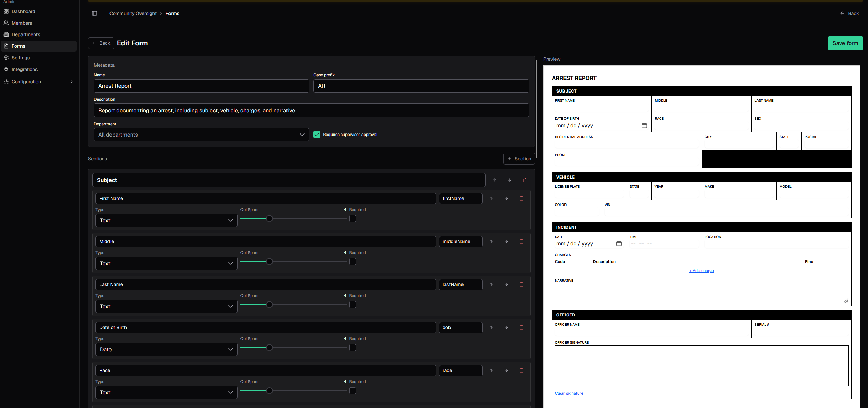Open calendar picker for Incident Date preview
Image resolution: width=868 pixels, height=408 pixels.
[619, 243]
